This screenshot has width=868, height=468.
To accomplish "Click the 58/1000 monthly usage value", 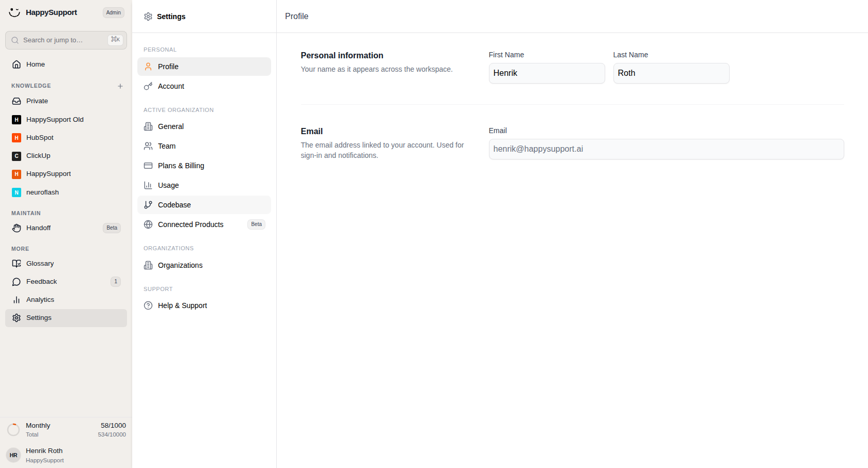I will [x=113, y=426].
